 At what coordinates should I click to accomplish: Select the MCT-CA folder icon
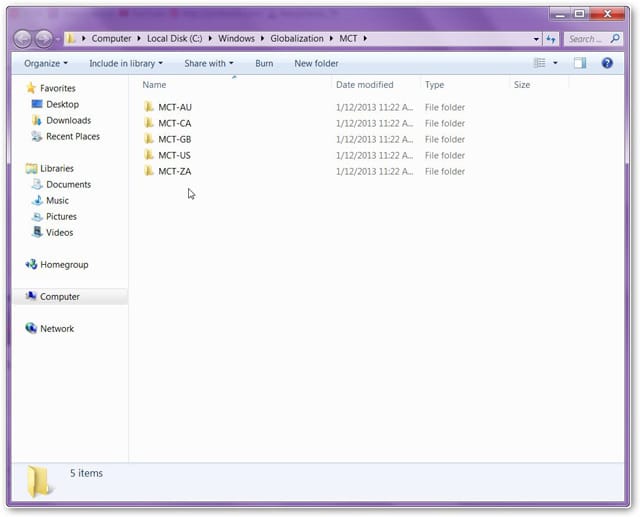149,123
